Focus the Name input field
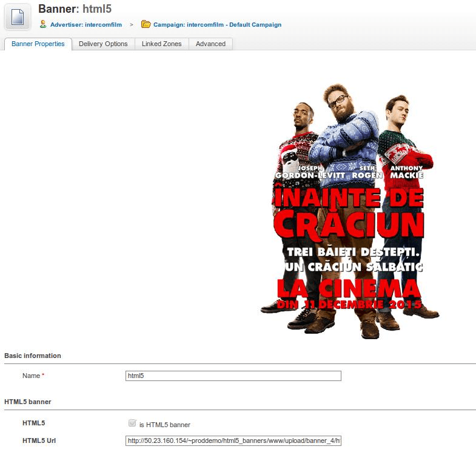The height and width of the screenshot is (449, 476). pos(233,376)
